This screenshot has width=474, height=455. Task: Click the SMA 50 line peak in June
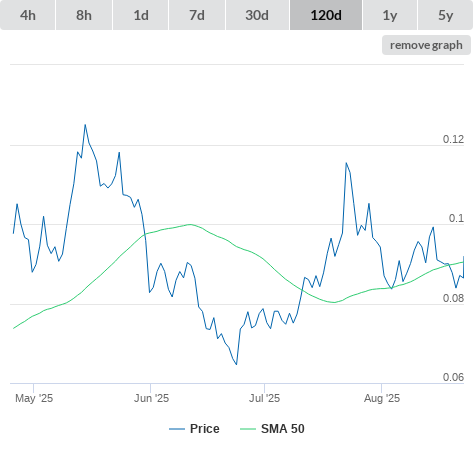(x=190, y=224)
